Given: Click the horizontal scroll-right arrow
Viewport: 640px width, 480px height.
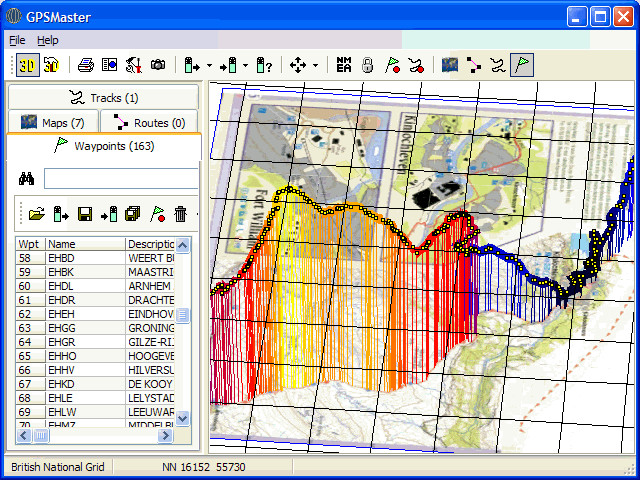Looking at the screenshot, I should [165, 436].
